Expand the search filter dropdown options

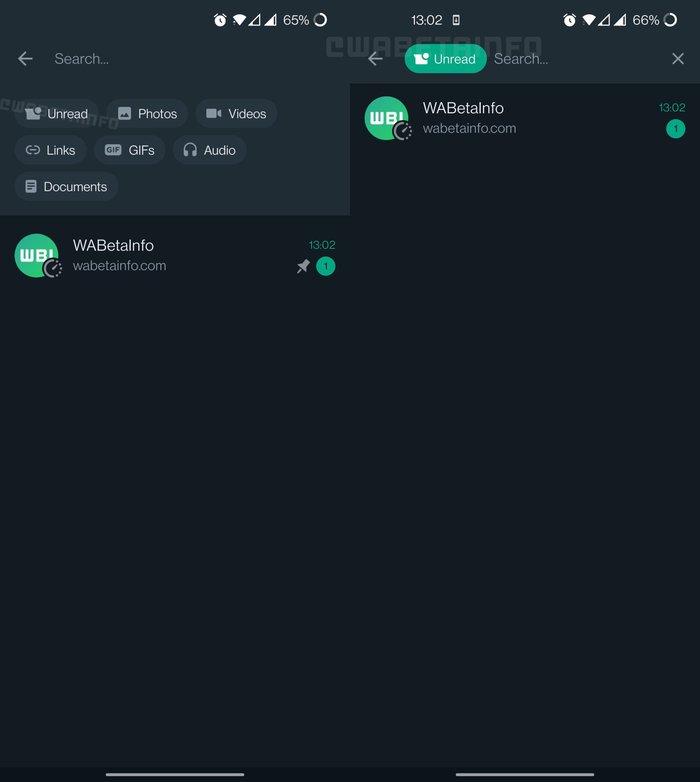[x=82, y=58]
